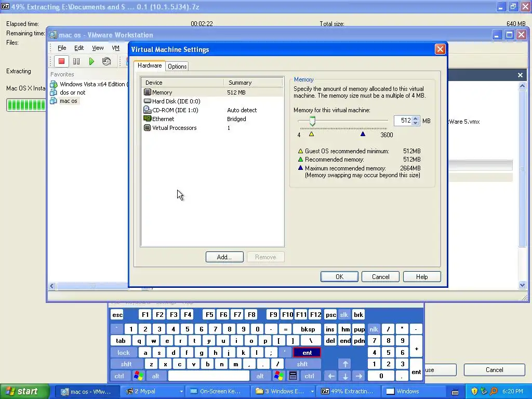Click the Summary column header
The height and width of the screenshot is (399, 532).
(x=253, y=83)
